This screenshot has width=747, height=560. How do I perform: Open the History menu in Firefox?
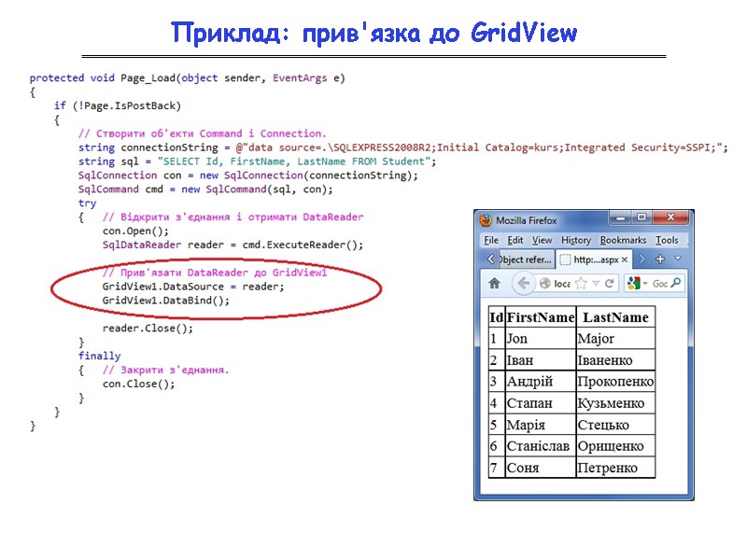[x=575, y=241]
